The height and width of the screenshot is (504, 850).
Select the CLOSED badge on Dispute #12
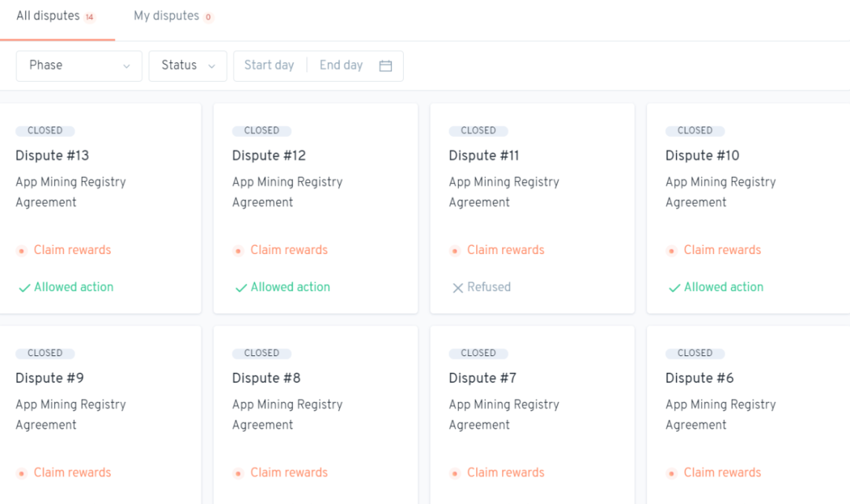tap(261, 131)
